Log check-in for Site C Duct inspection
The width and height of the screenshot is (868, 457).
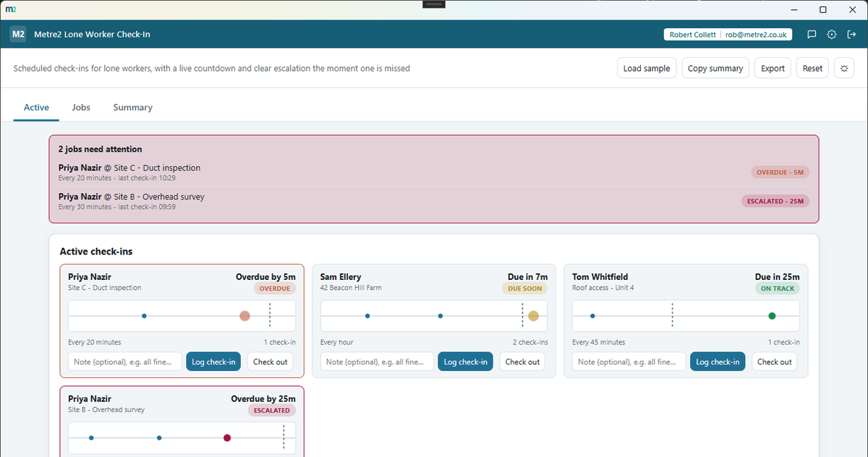[213, 362]
